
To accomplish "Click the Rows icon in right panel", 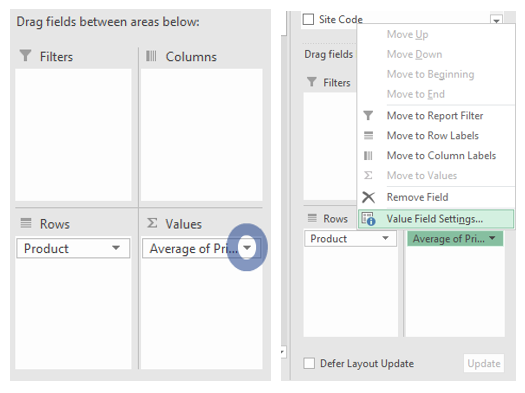I will [312, 218].
